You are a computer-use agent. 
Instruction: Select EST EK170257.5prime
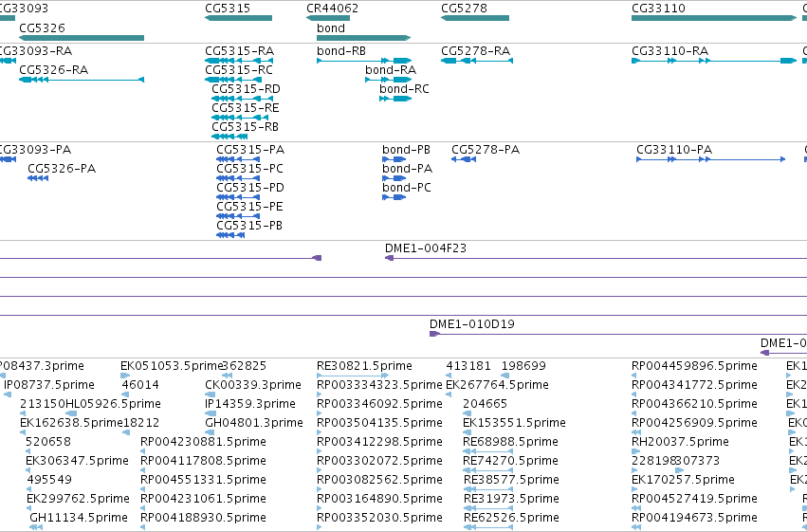(683, 480)
